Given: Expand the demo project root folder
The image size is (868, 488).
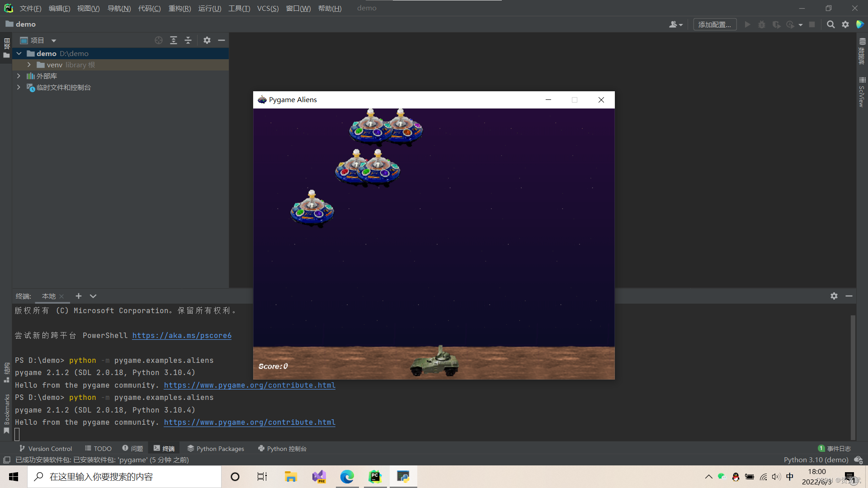Looking at the screenshot, I should [21, 53].
